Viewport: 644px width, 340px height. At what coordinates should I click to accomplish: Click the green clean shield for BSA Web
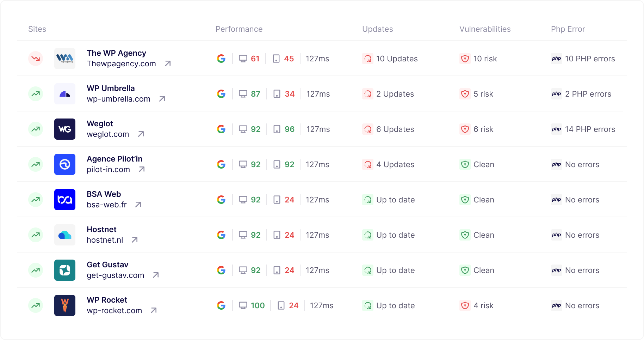(465, 200)
